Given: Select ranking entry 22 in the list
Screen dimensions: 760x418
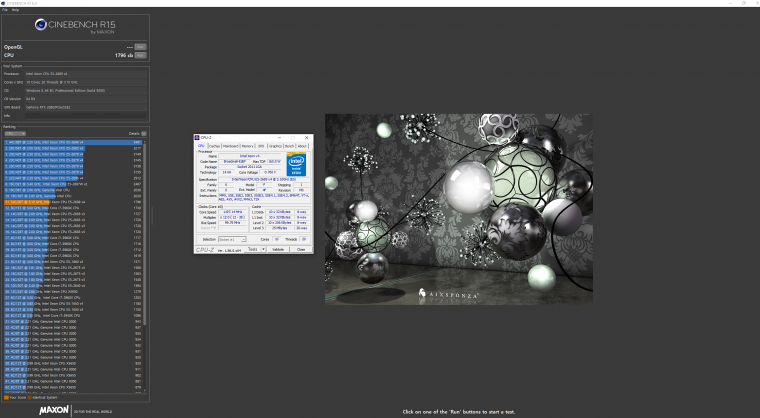Looking at the screenshot, I should pyautogui.click(x=73, y=268).
